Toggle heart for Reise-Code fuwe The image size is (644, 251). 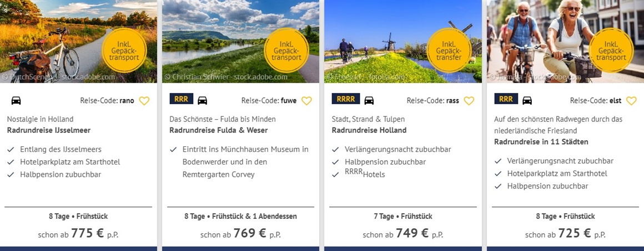(x=306, y=101)
